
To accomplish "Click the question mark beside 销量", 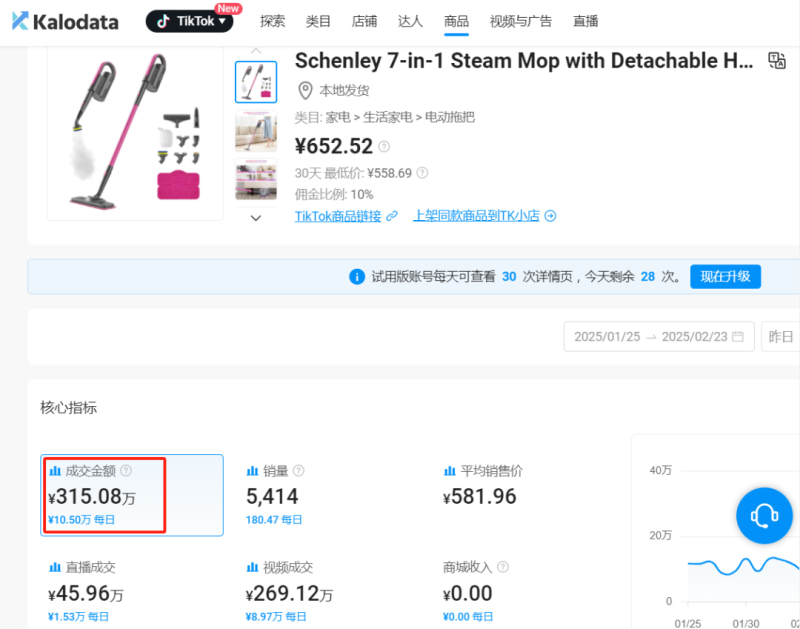I will [x=298, y=470].
